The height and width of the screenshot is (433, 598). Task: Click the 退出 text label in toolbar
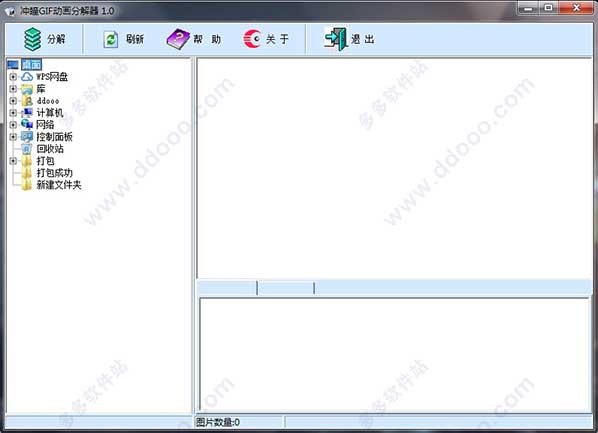tap(363, 39)
